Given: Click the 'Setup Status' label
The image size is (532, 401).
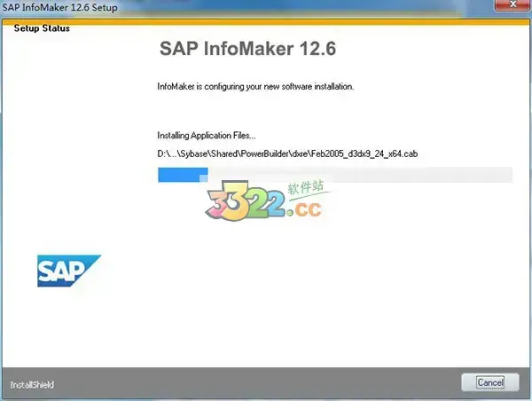Looking at the screenshot, I should tap(42, 28).
